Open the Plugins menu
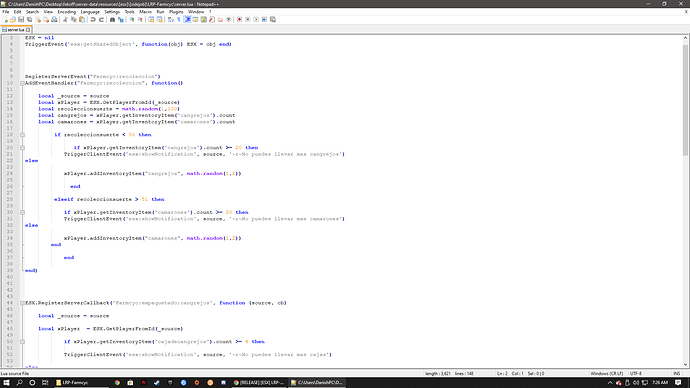Image resolution: width=690 pixels, height=388 pixels. click(176, 12)
